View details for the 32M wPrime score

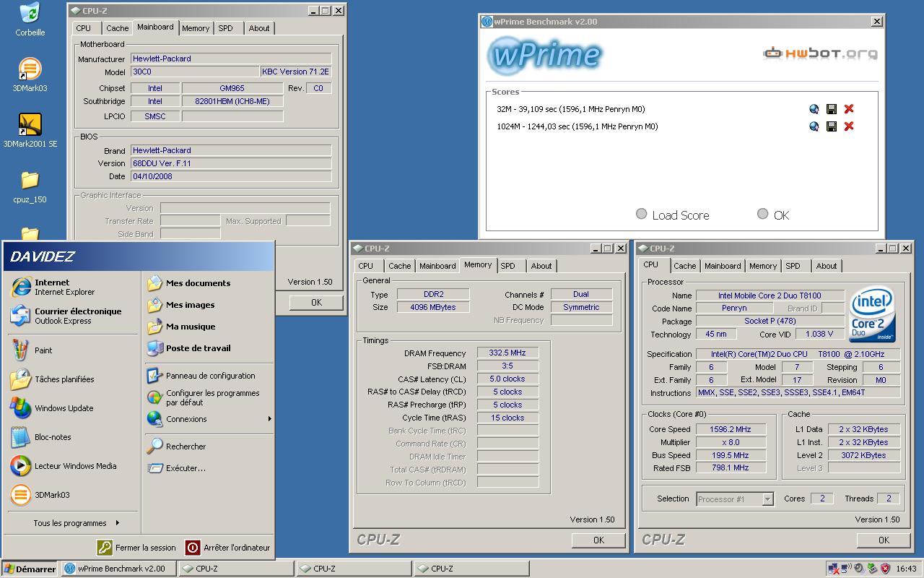814,109
